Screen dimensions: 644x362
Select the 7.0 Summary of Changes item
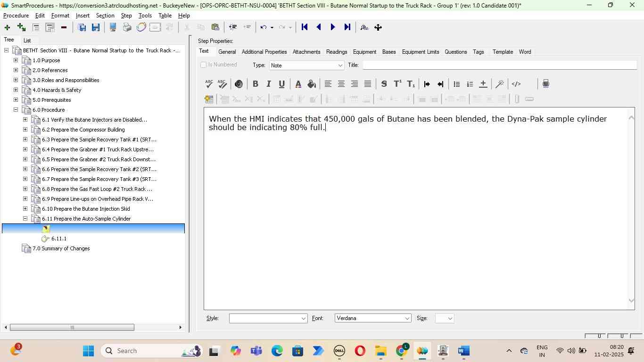[x=61, y=248]
